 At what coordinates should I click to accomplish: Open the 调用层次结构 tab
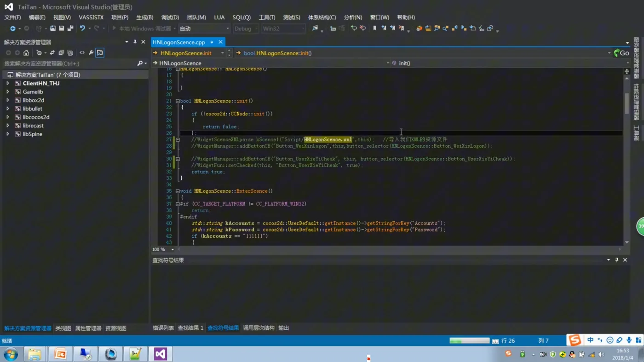259,328
